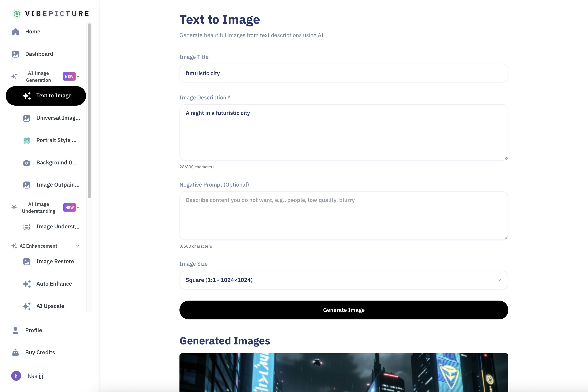Click the Background Generation camera icon

27,163
